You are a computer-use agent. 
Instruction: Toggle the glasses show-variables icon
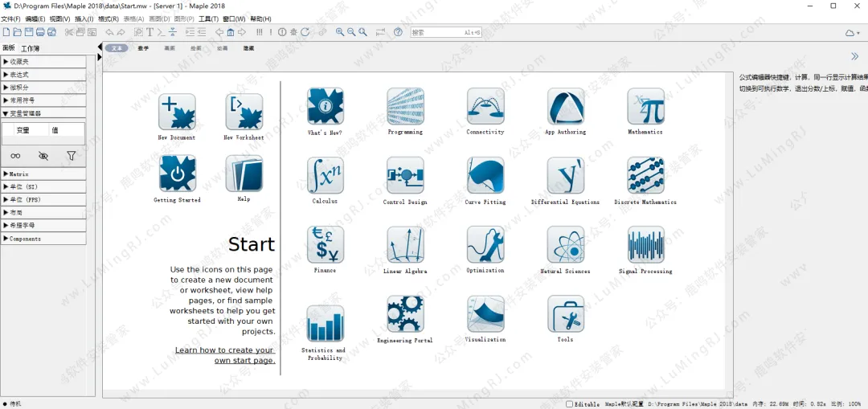(15, 156)
